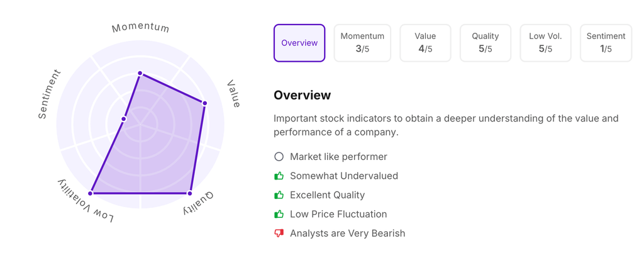Open the Low Vol. 5/5 tab

545,43
